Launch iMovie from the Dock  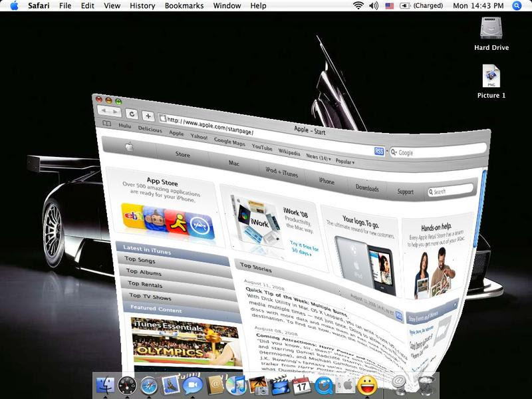coord(279,386)
